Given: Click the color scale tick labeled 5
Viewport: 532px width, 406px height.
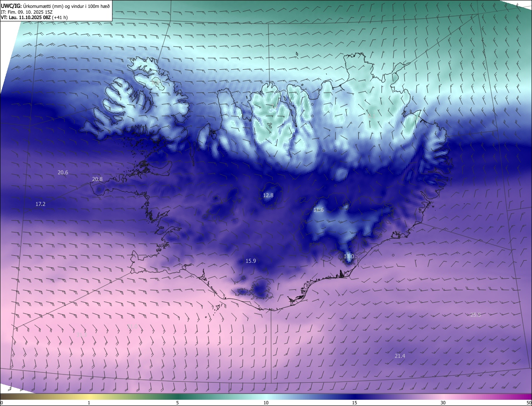Looking at the screenshot, I should pos(177,403).
